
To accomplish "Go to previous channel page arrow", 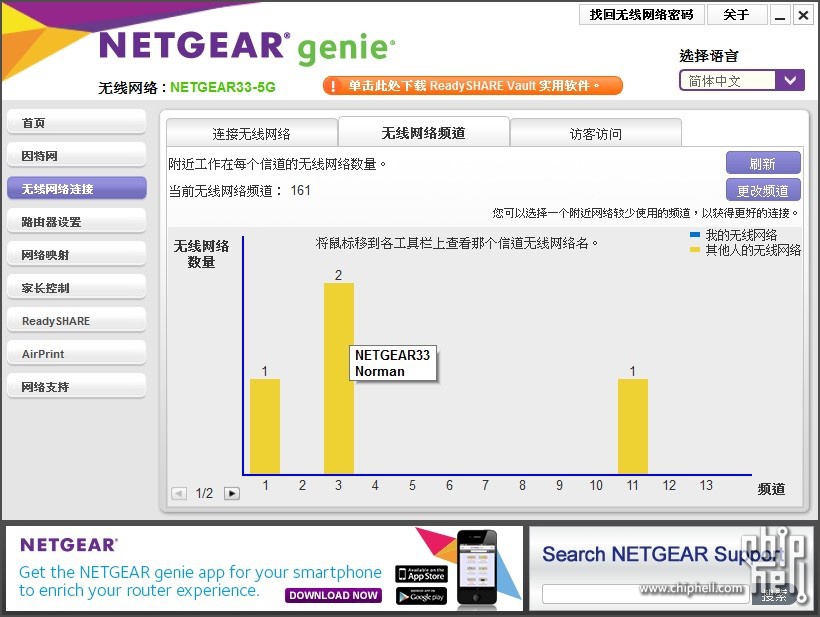I will [x=179, y=493].
